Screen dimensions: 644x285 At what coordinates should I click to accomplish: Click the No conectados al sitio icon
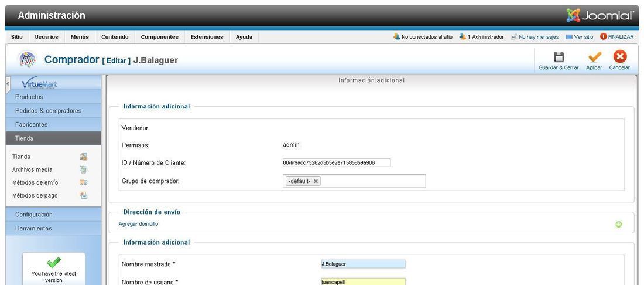click(396, 36)
